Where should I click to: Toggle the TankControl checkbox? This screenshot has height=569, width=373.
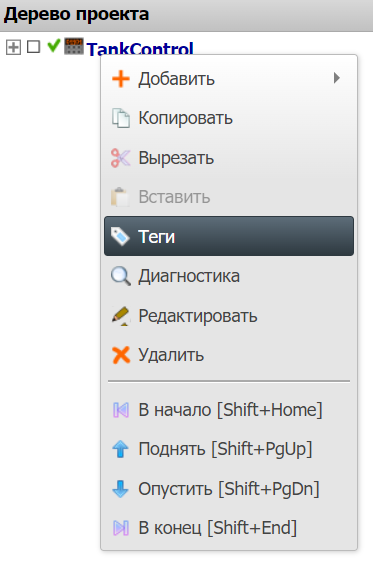click(33, 47)
